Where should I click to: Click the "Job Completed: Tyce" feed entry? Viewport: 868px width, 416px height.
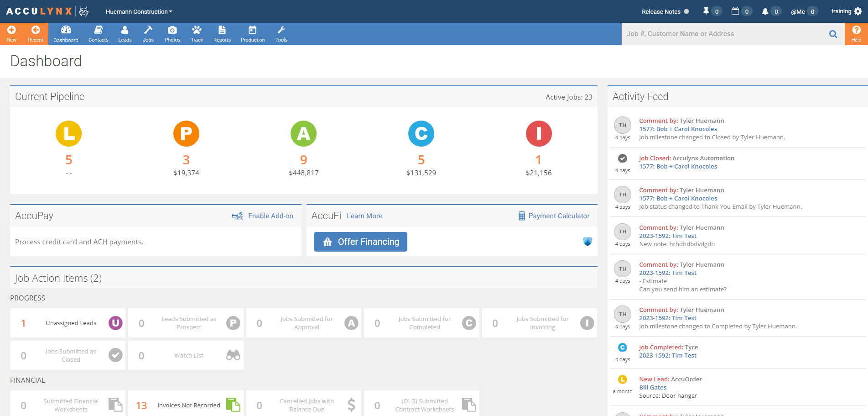(668, 347)
